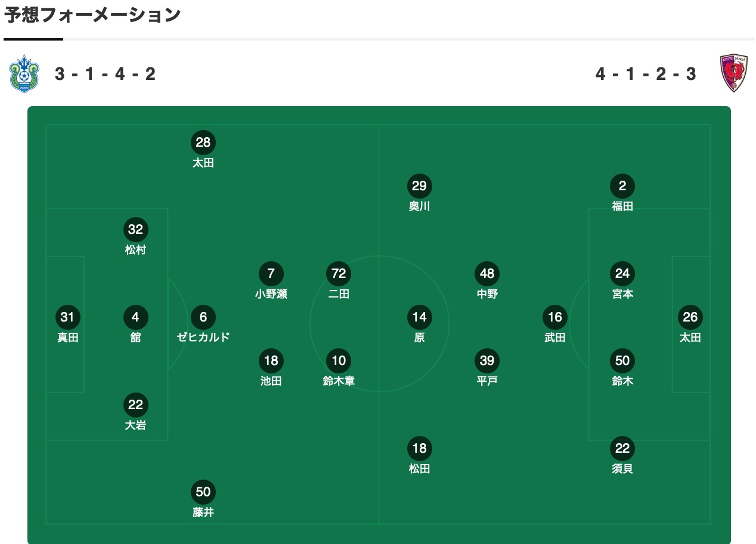Select the number 32 badge for 松村
This screenshot has height=544, width=756.
click(136, 230)
